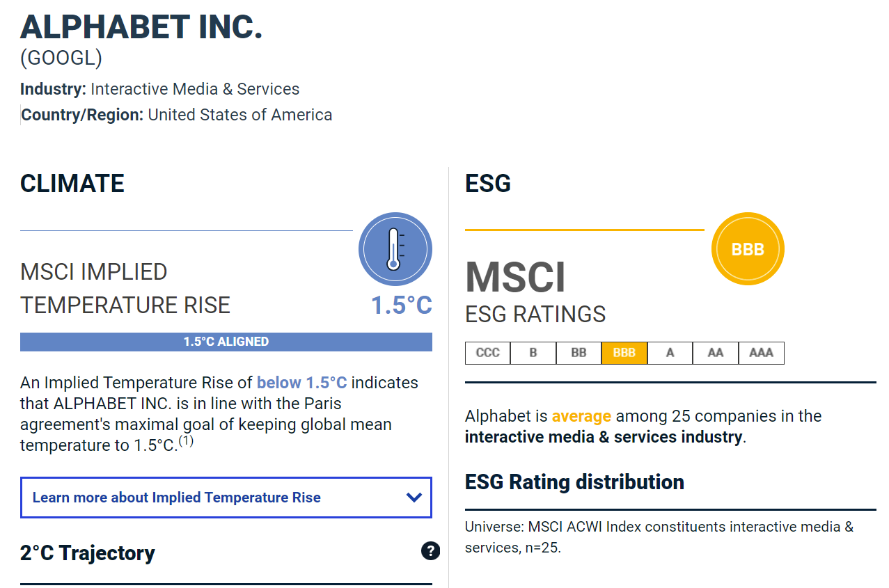The width and height of the screenshot is (889, 588).
Task: Expand Learn more about Implied Temperature Rise
Action: point(226,498)
